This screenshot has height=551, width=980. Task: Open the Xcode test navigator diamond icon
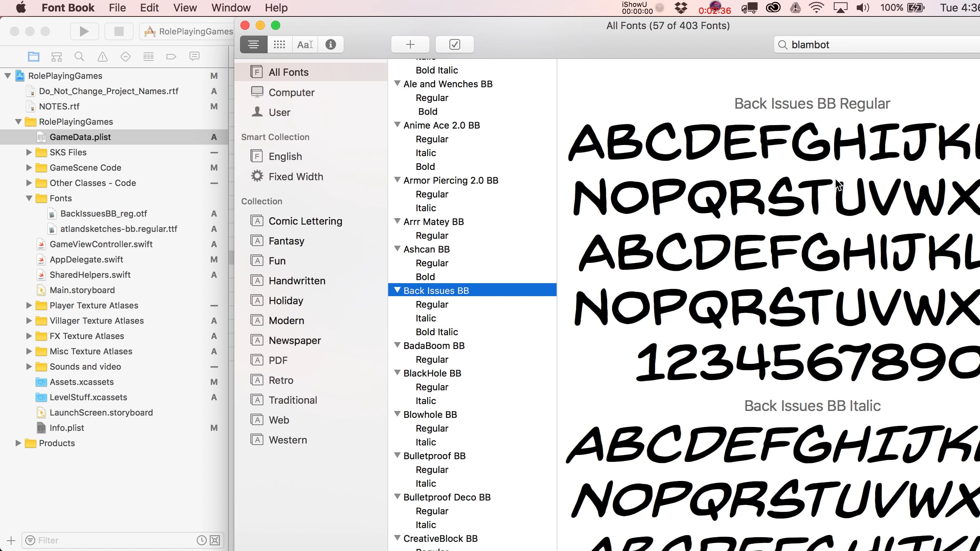click(x=126, y=57)
